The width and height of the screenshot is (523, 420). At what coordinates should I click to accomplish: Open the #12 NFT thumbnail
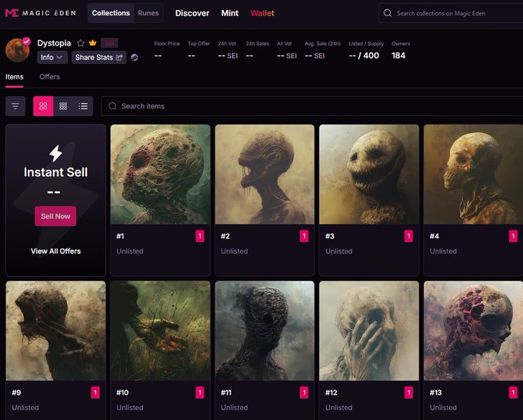369,331
